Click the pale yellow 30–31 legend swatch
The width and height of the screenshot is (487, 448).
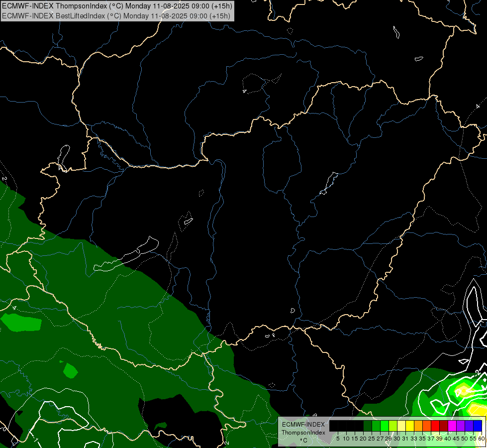pos(401,426)
